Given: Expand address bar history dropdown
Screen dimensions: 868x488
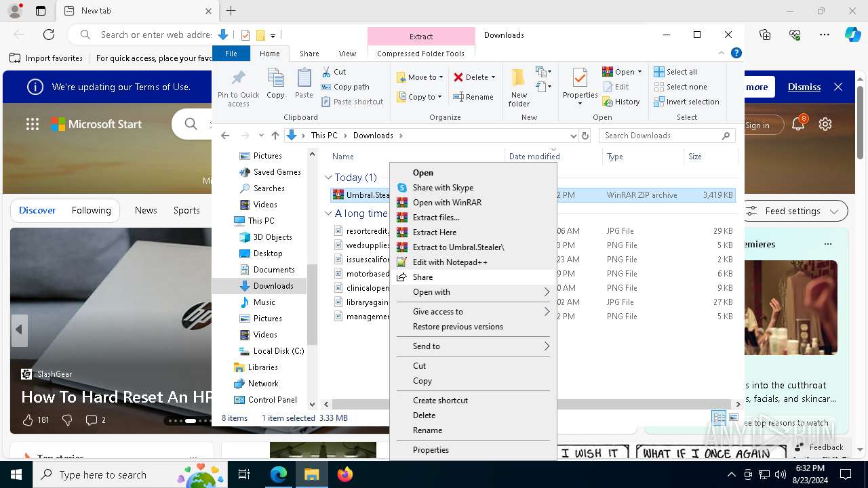Looking at the screenshot, I should point(574,136).
